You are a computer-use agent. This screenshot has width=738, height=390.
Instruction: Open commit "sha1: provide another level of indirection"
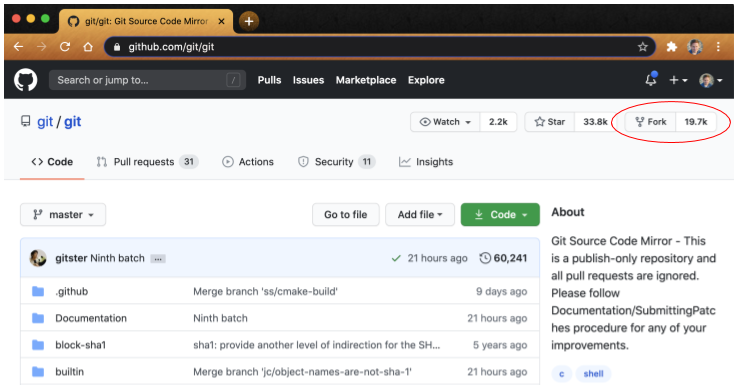click(x=316, y=345)
